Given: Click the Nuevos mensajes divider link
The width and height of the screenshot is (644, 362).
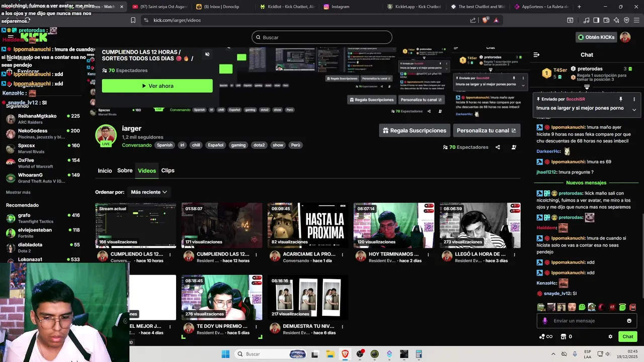Looking at the screenshot, I should (x=586, y=183).
